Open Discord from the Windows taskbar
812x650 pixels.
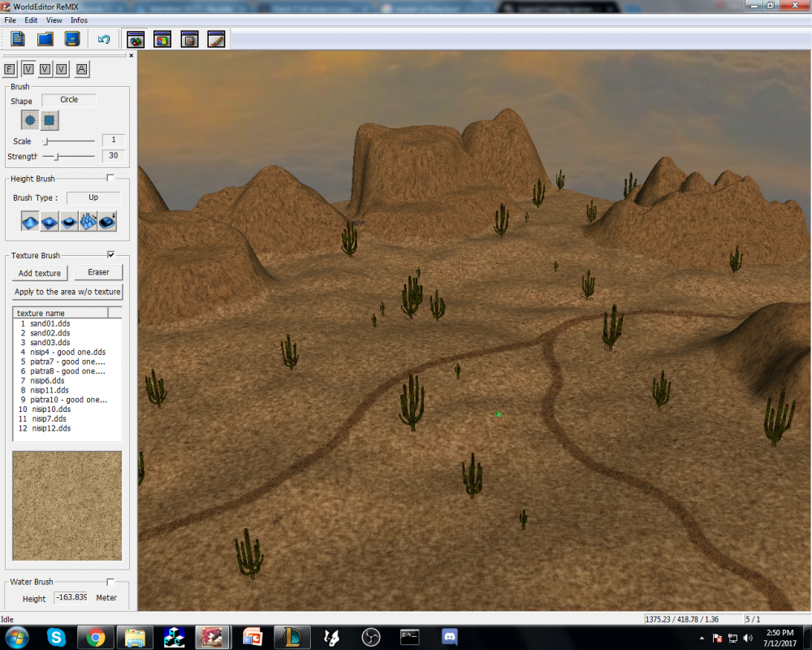[449, 636]
